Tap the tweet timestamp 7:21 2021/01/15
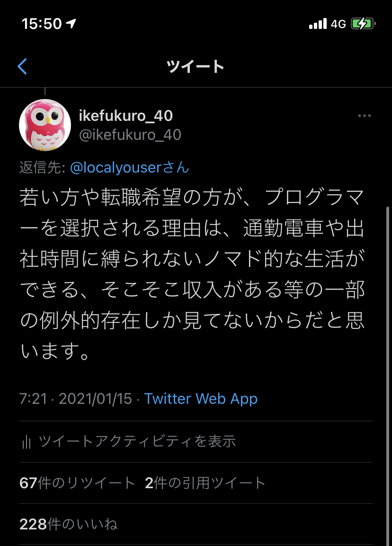 pyautogui.click(x=76, y=399)
